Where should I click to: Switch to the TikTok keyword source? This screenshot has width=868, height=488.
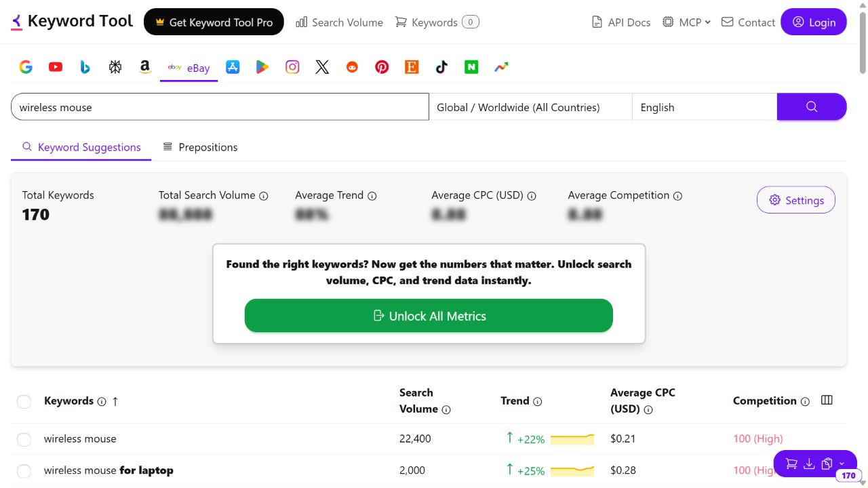tap(441, 67)
